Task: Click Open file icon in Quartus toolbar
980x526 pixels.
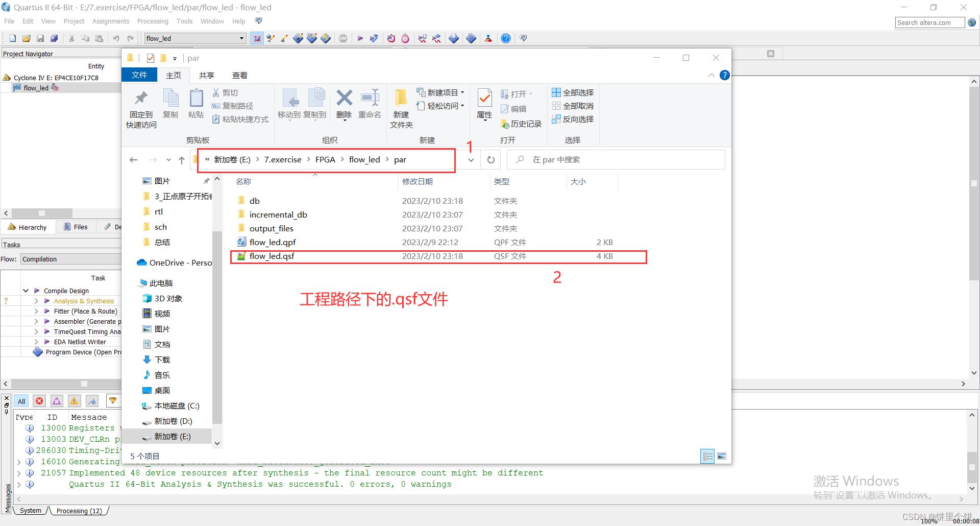Action: point(27,38)
